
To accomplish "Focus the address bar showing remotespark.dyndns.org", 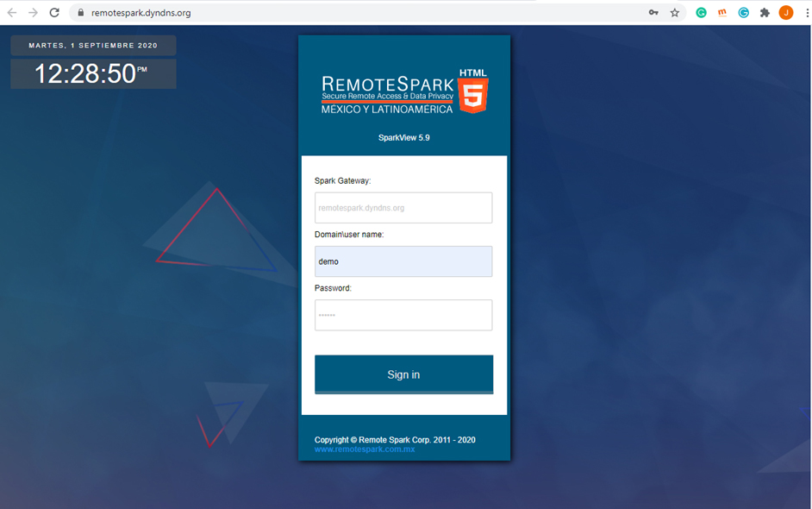I will pyautogui.click(x=345, y=13).
